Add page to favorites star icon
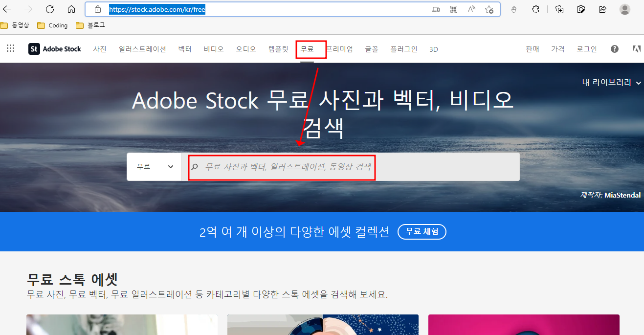The image size is (644, 335). click(x=489, y=9)
